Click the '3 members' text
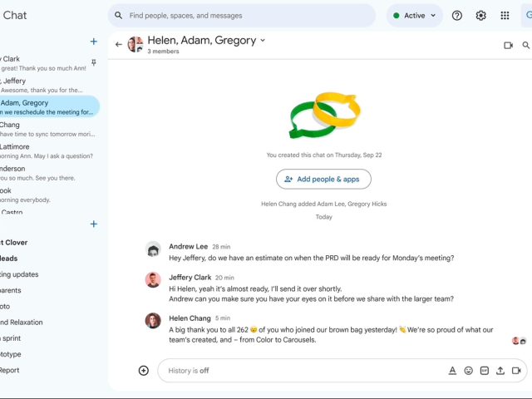The width and height of the screenshot is (532, 399). (x=163, y=52)
